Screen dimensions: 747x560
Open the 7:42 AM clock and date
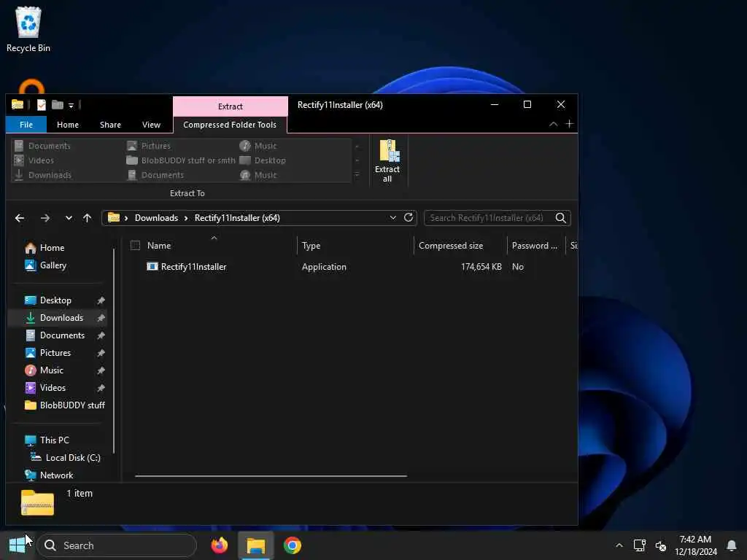[695, 545]
